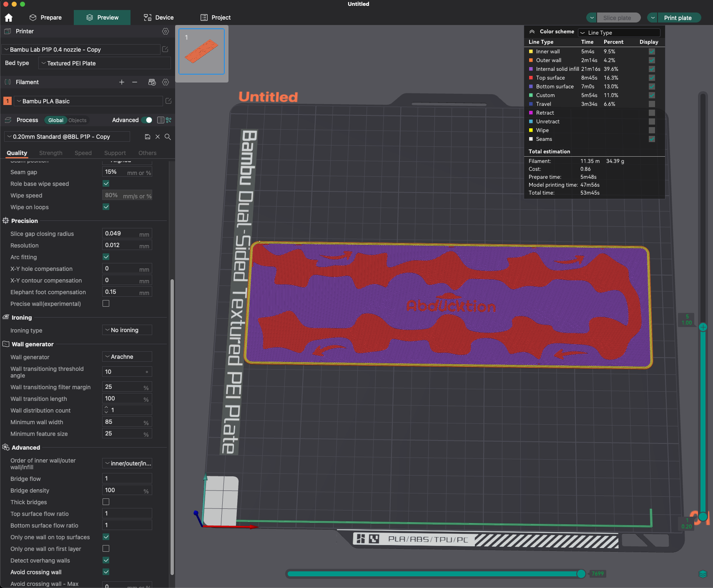Open the Wall generator Arachne dropdown
713x588 pixels.
tap(127, 357)
